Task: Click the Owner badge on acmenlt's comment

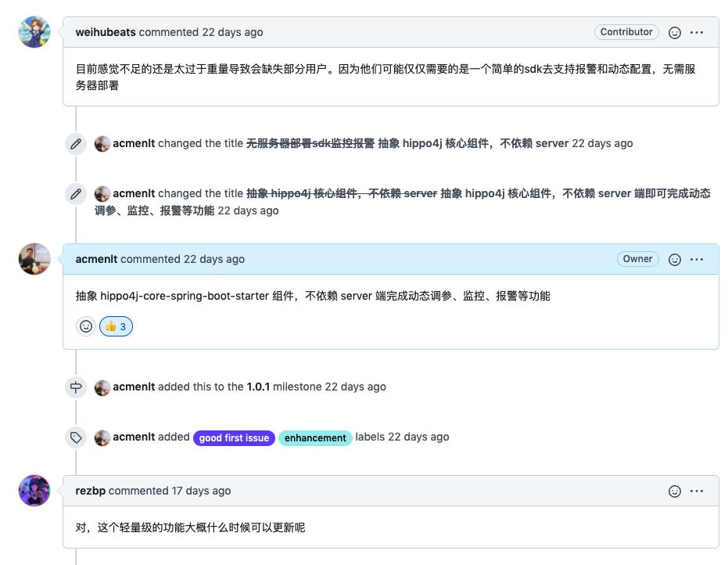Action: click(637, 258)
